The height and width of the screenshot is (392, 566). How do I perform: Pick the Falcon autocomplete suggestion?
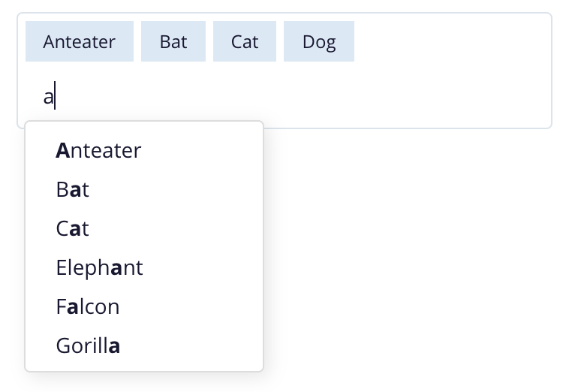click(x=87, y=307)
